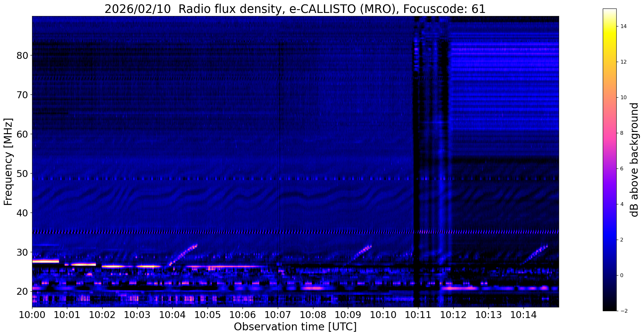Click the dark vertical dropout band at 10:11

click(x=416, y=157)
